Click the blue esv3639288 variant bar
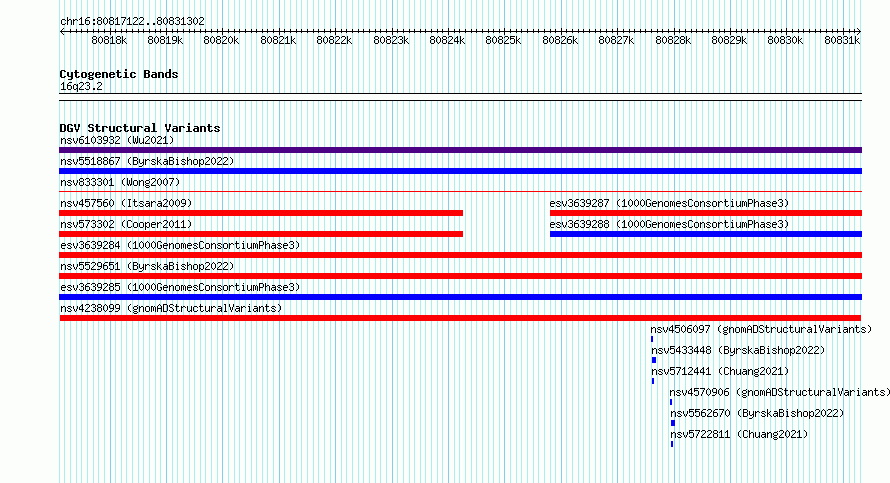 click(706, 234)
